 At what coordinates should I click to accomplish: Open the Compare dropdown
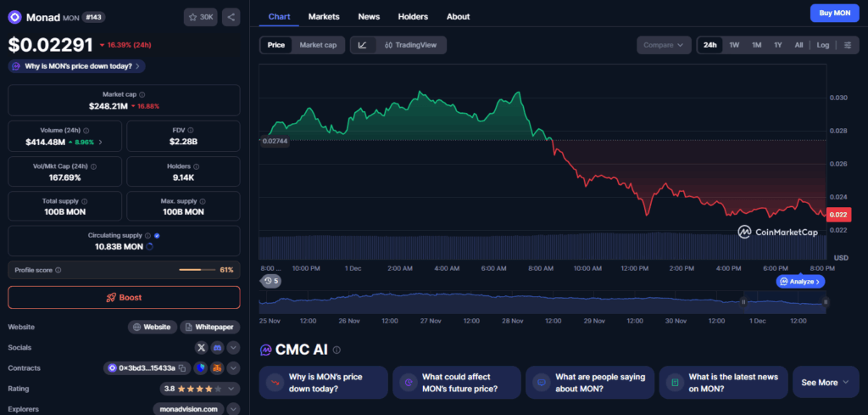[x=664, y=45]
